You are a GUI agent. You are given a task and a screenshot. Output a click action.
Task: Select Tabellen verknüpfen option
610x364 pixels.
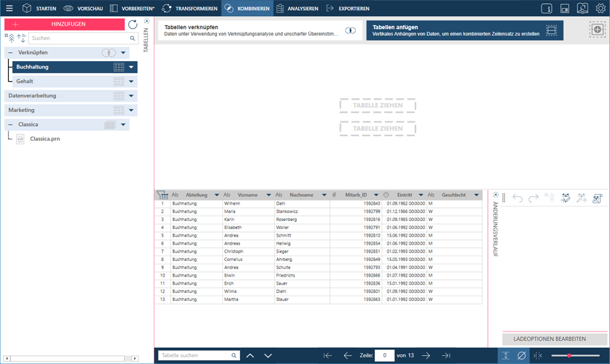click(x=260, y=31)
